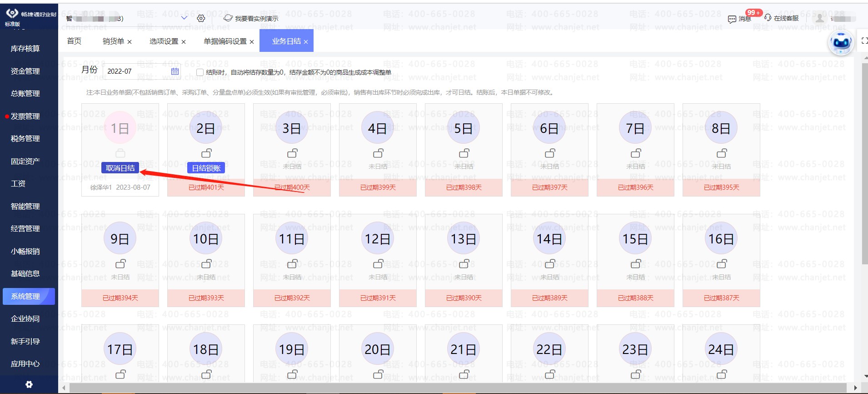Image resolution: width=868 pixels, height=394 pixels.
Task: Open the settings gear beside the account selector
Action: coord(201,18)
